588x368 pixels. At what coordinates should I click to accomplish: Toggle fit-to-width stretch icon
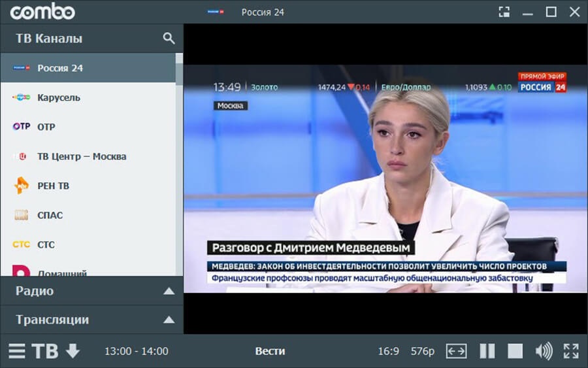click(x=456, y=351)
